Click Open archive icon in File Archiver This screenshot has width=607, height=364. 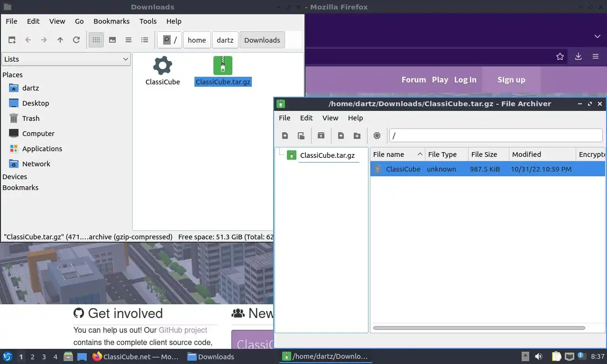pyautogui.click(x=301, y=136)
